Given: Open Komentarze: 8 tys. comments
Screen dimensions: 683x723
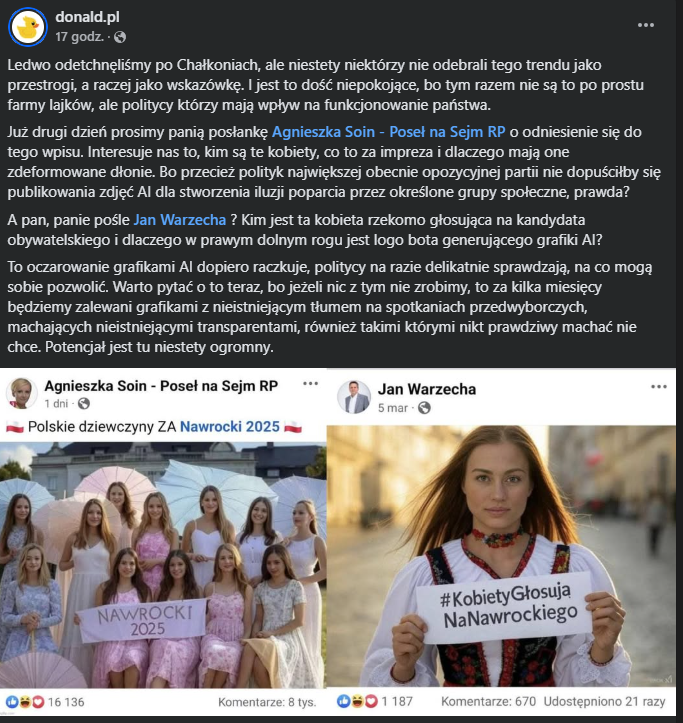Looking at the screenshot, I should (267, 702).
